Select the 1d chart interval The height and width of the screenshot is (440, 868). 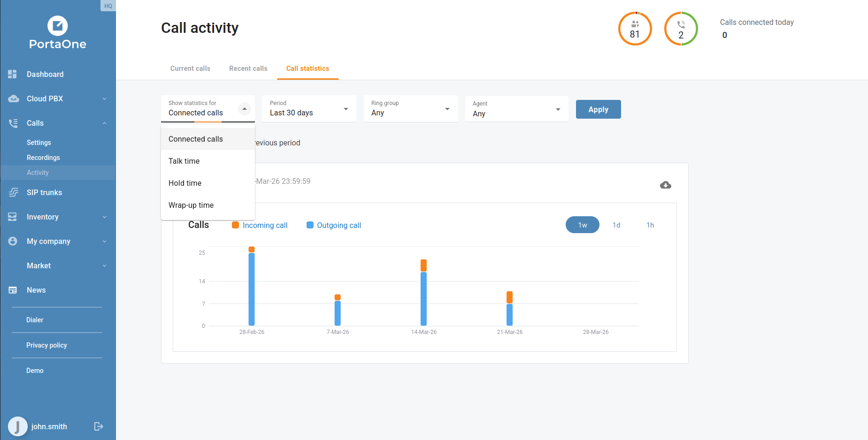tap(616, 225)
